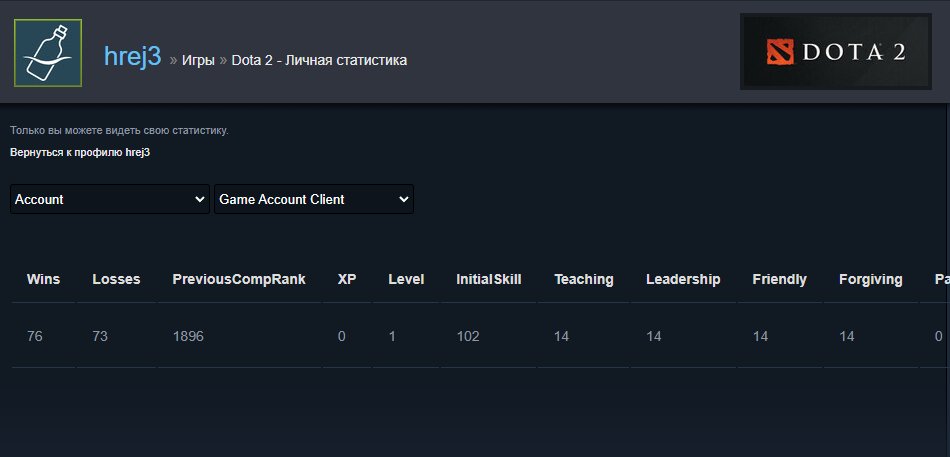
Task: Click the Level column header
Action: (407, 279)
